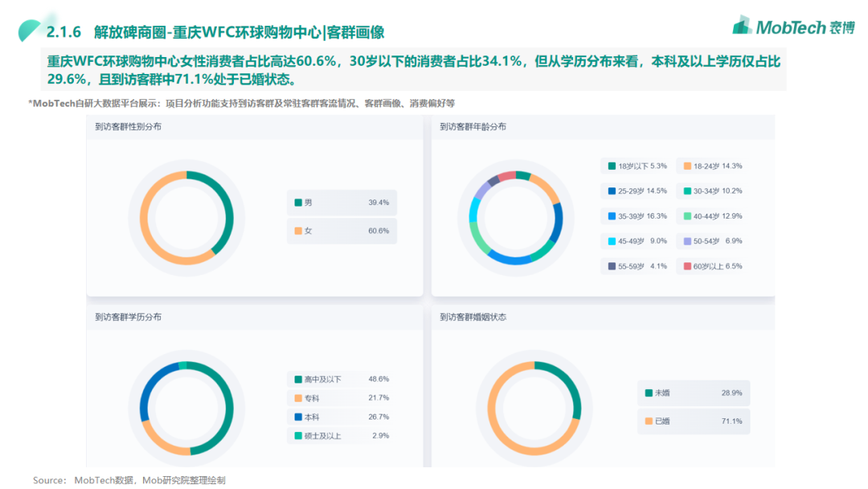
Task: Click the green swatch beside 男
Action: (298, 203)
